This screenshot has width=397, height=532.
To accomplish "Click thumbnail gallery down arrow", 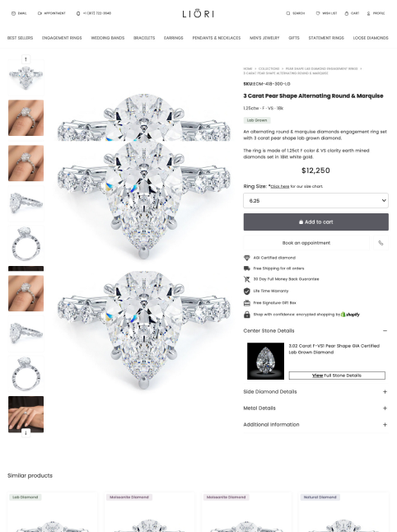I will pyautogui.click(x=26, y=433).
